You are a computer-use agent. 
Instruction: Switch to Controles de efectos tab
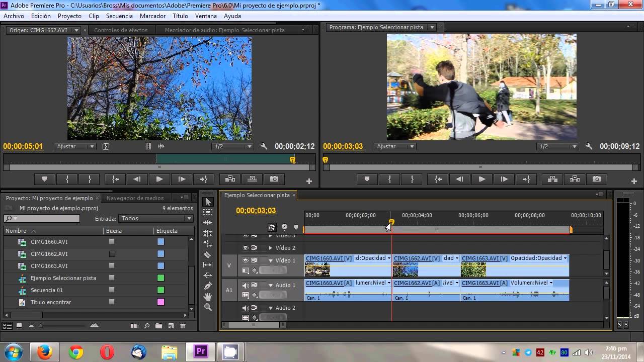[x=121, y=30]
